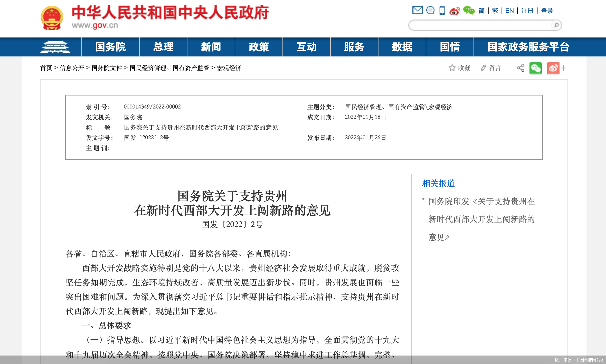The width and height of the screenshot is (606, 364).
Task: Click the email envelope icon in header
Action: point(418,11)
